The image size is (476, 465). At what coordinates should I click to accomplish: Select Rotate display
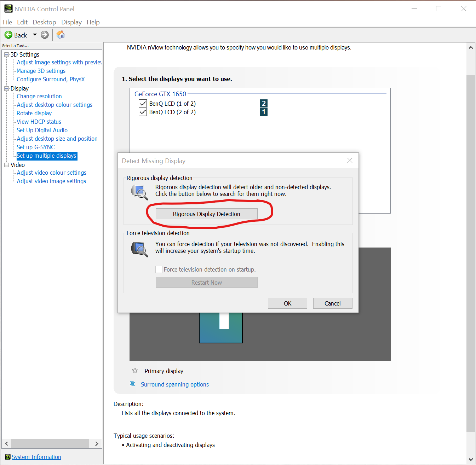pyautogui.click(x=34, y=113)
